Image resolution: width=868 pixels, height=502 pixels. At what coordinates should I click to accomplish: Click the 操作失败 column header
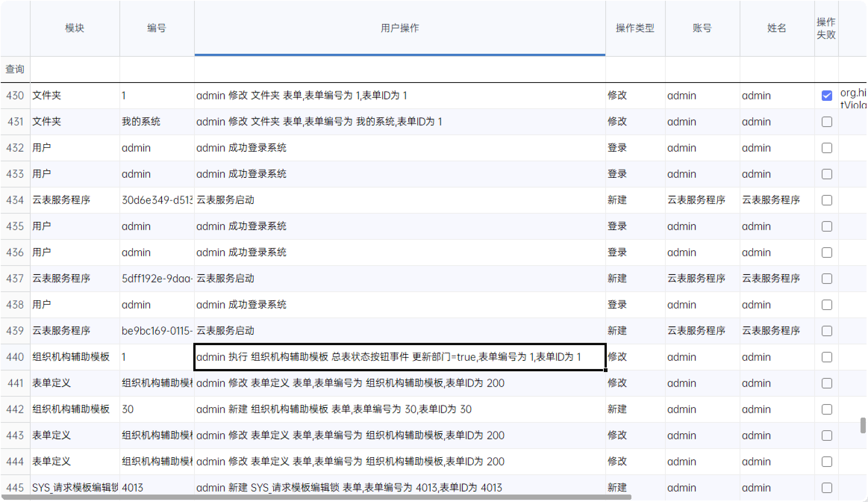(826, 28)
